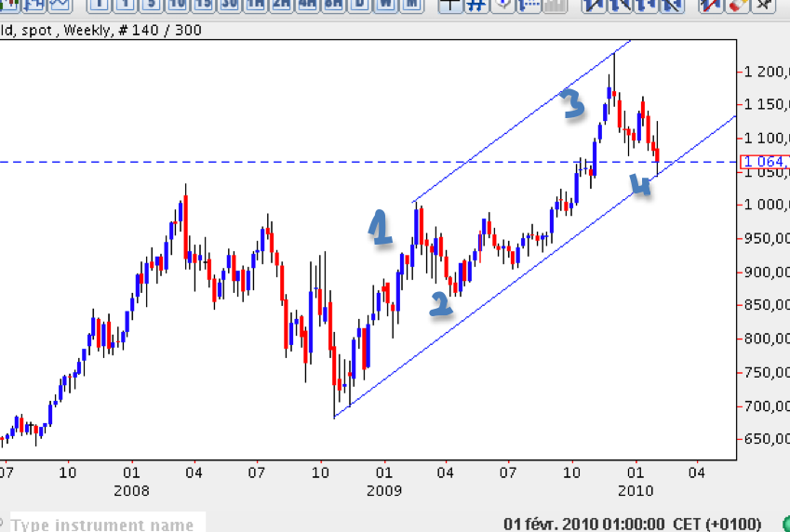Image resolution: width=790 pixels, height=532 pixels.
Task: Click the handwritten wave '2' annotation
Action: (x=440, y=303)
